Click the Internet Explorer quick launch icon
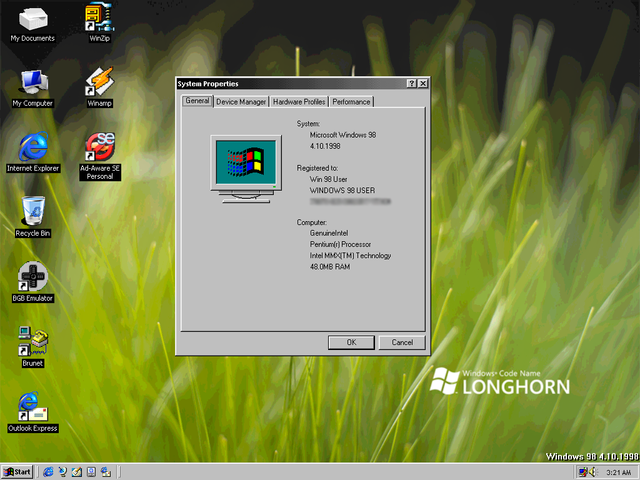 [x=48, y=472]
